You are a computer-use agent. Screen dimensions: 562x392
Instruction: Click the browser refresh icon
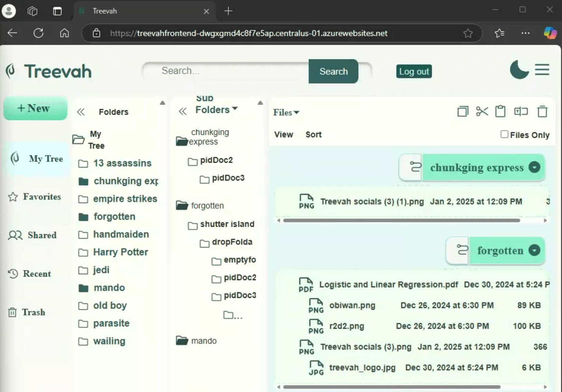point(38,33)
